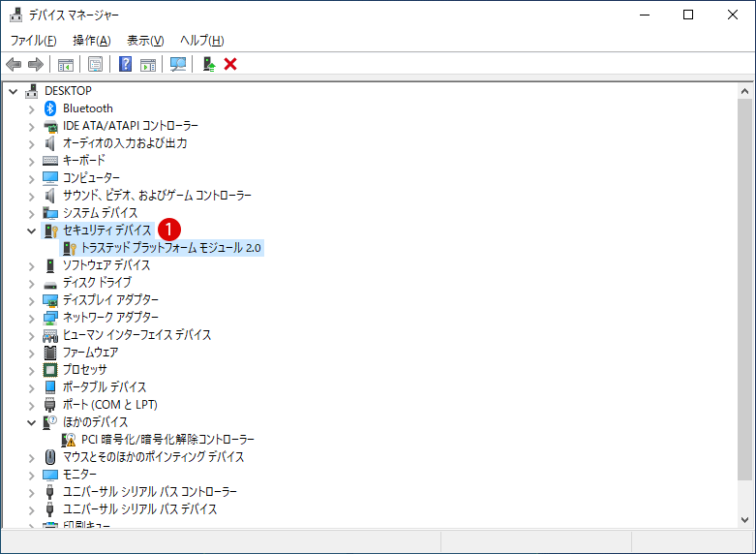Screen dimensions: 756x554
Task: Select トラステッド プラットフォーム モジュール 2.0
Action: 170,248
